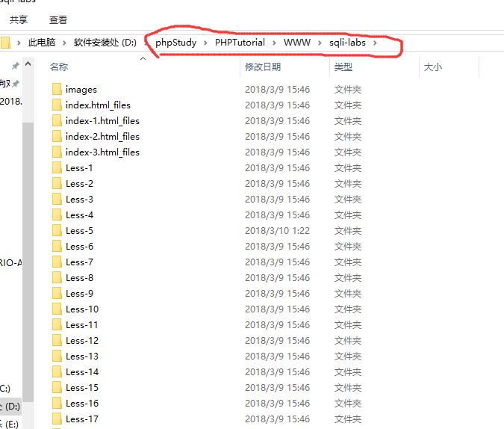Click the Less-15 folder icon

[57, 387]
